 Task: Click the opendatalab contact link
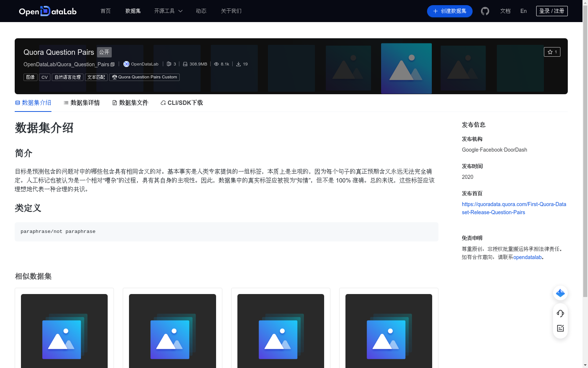click(x=527, y=257)
